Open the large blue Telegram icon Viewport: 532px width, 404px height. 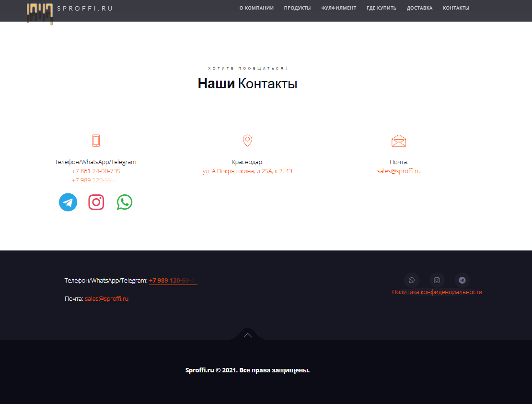pos(68,202)
